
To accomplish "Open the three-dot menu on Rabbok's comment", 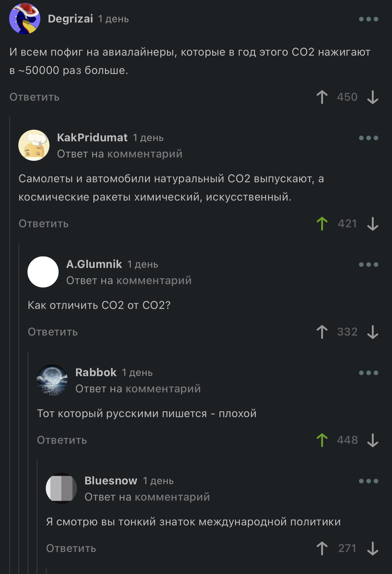I will (368, 373).
